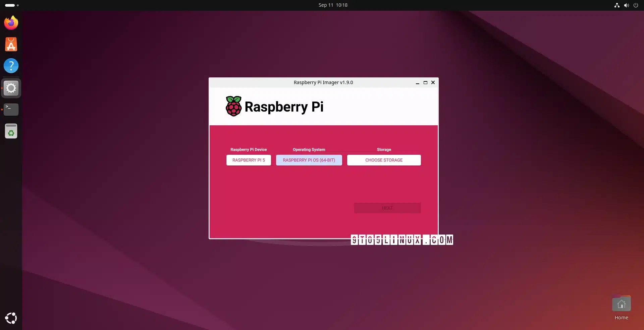
Task: Open Firefox from the dock
Action: (11, 23)
